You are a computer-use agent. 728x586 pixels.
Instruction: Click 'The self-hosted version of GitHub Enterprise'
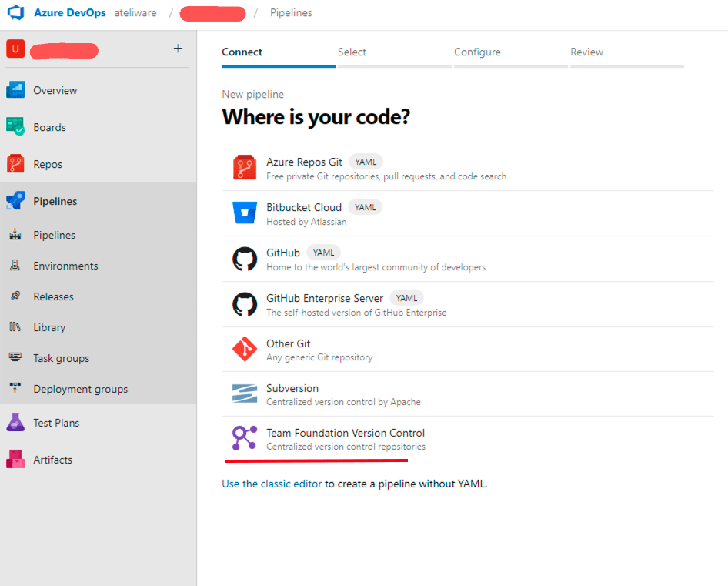pos(356,313)
